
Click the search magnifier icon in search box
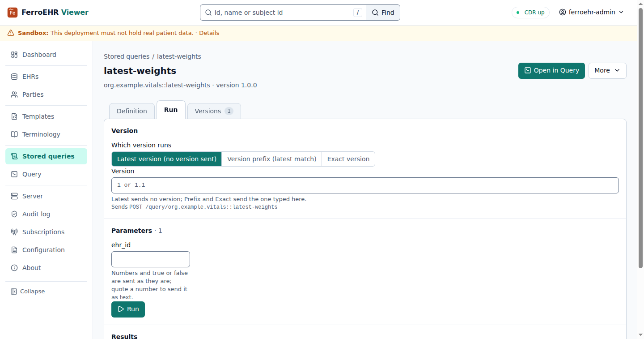coord(208,13)
